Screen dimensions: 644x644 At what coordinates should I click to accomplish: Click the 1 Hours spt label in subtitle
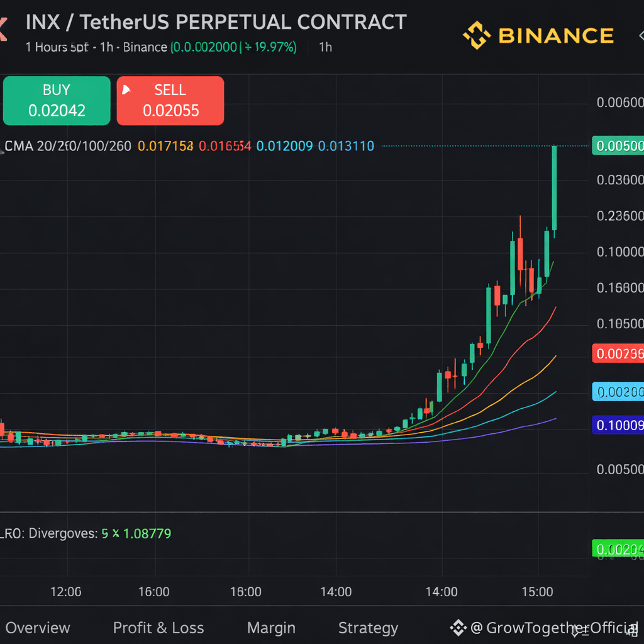coord(57,47)
